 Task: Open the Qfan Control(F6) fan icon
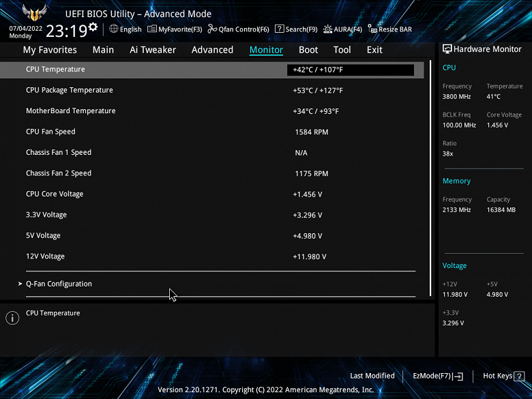click(x=212, y=29)
